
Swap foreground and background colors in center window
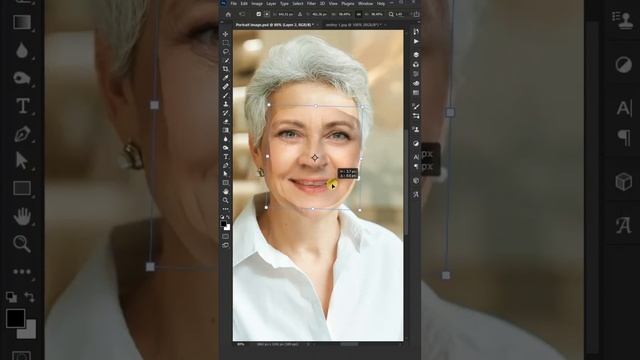[x=228, y=217]
